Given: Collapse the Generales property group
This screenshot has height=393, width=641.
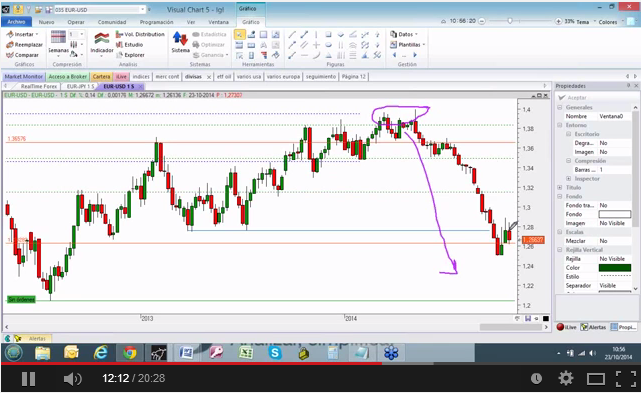Looking at the screenshot, I should point(560,107).
